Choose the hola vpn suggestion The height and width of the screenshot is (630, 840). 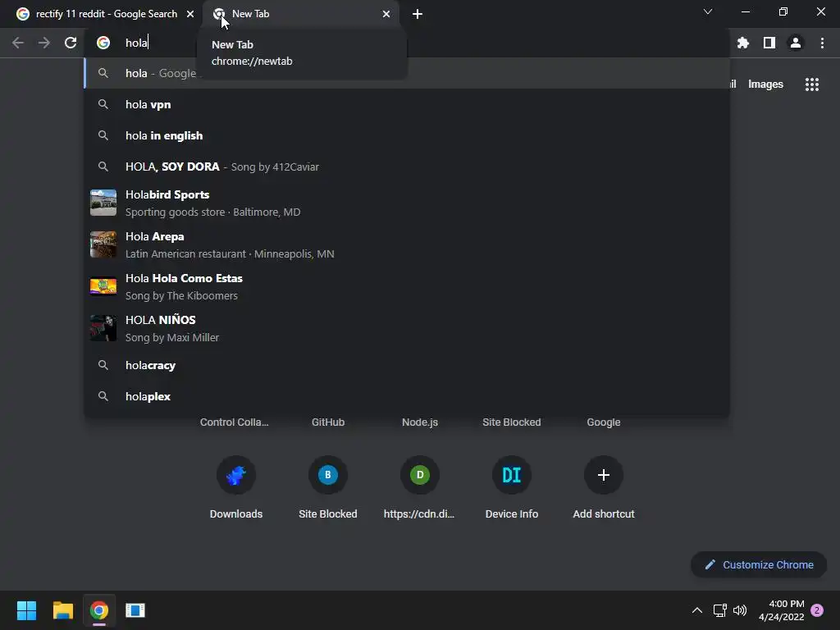click(407, 104)
